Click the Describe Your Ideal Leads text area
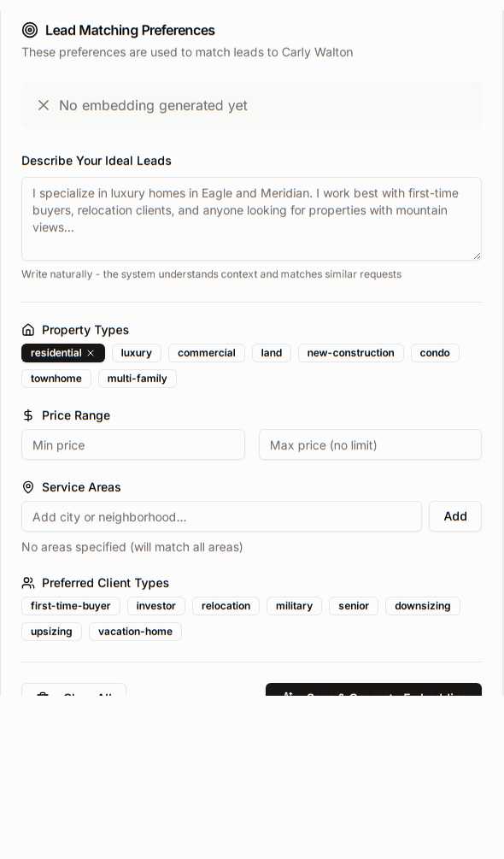 coord(251,219)
